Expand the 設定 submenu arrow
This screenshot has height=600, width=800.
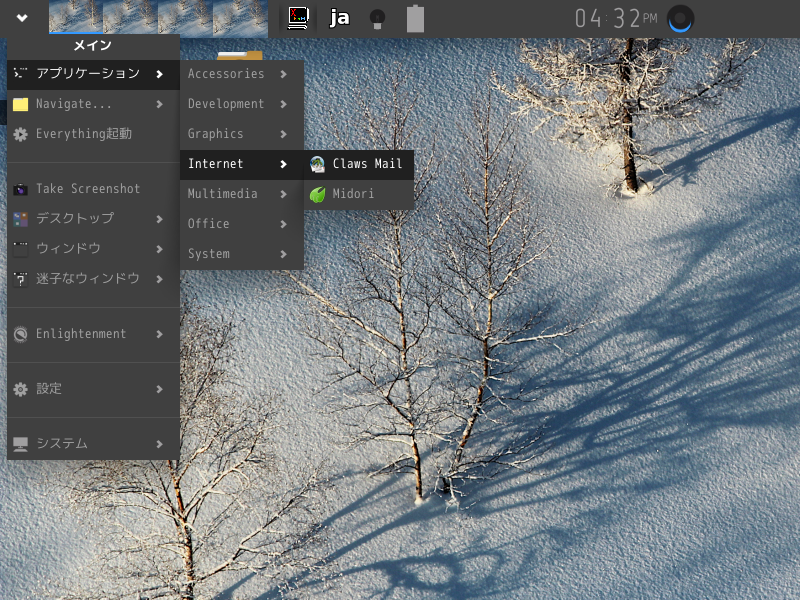click(160, 390)
